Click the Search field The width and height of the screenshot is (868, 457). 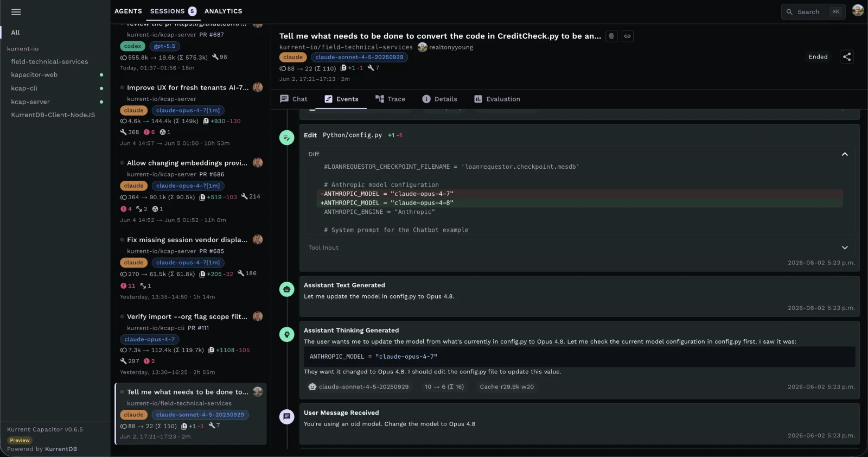click(813, 12)
